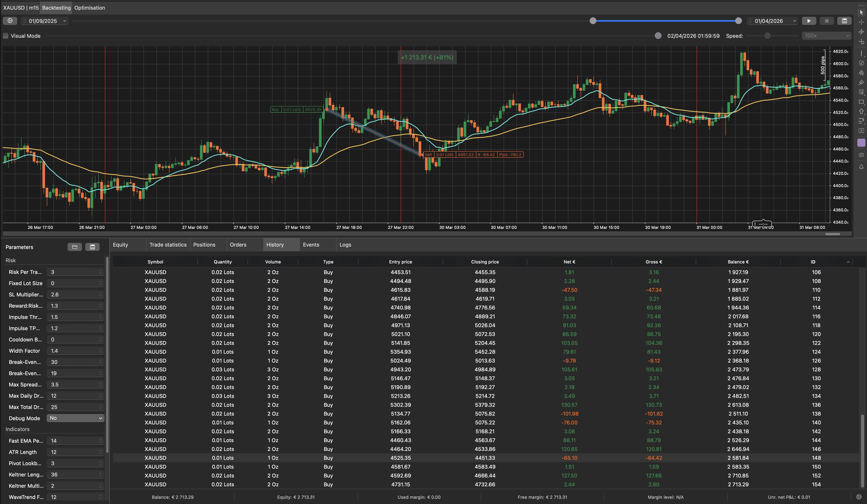This screenshot has width=867, height=504.
Task: Open the Optimisation tab
Action: click(x=89, y=8)
